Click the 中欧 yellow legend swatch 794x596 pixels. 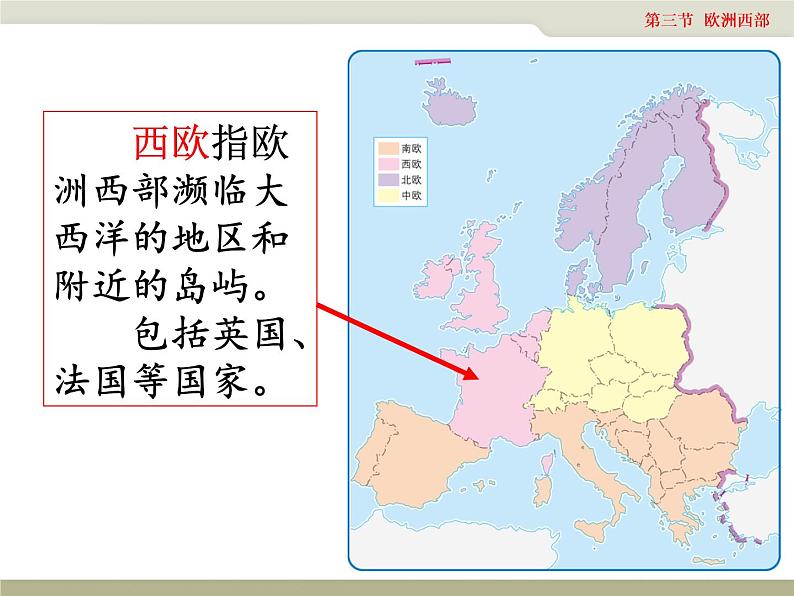[388, 195]
